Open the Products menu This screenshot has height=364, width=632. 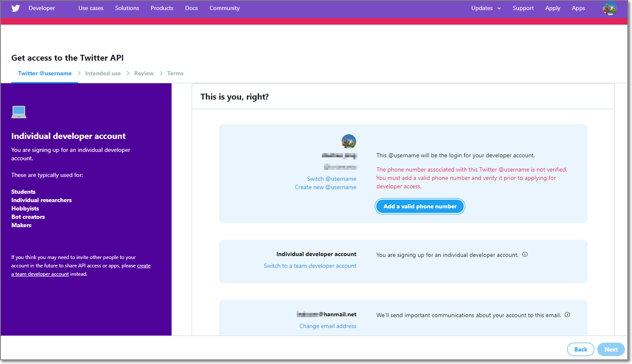pyautogui.click(x=162, y=8)
